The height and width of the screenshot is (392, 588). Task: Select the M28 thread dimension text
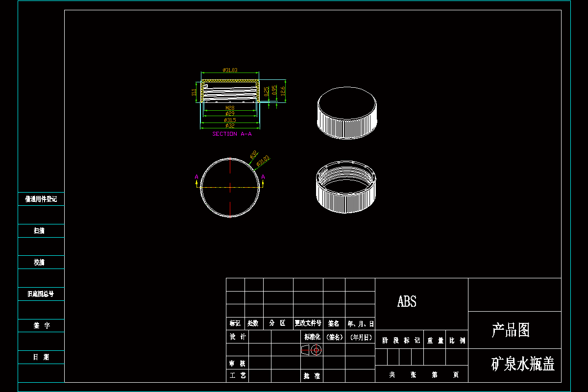[230, 108]
